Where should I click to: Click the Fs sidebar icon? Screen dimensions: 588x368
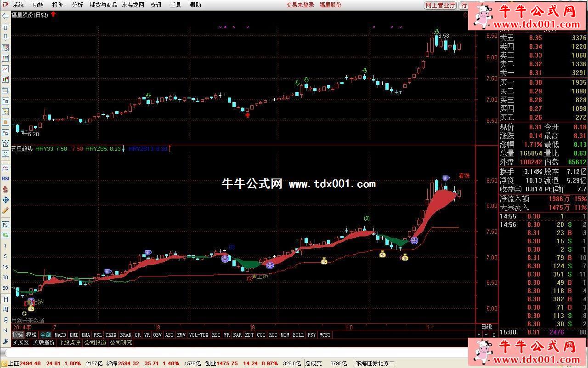(x=6, y=225)
